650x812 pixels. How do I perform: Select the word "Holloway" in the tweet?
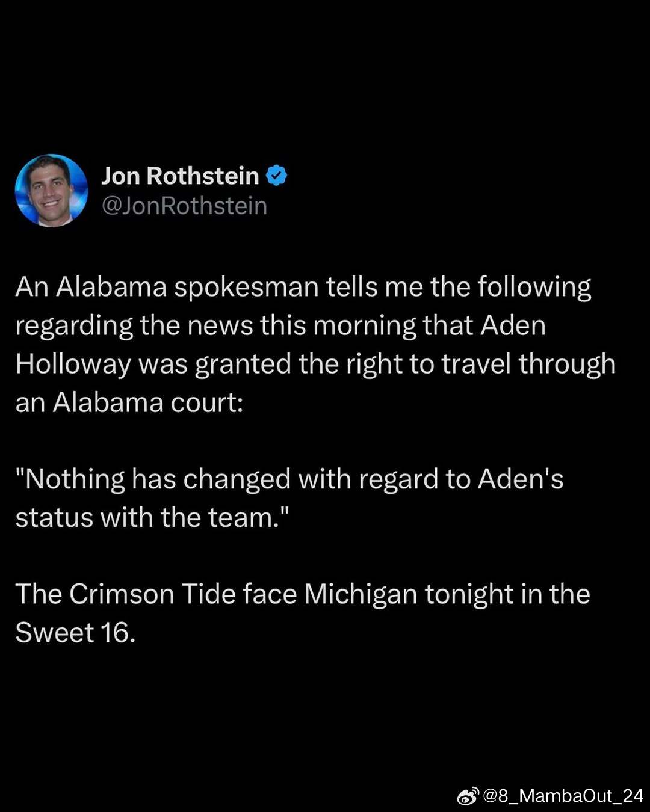[73, 364]
